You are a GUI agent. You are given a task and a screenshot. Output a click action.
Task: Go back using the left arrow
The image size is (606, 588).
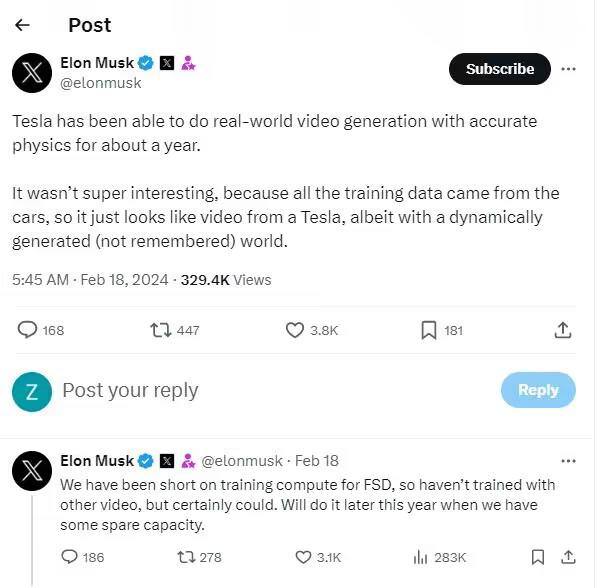coord(22,25)
